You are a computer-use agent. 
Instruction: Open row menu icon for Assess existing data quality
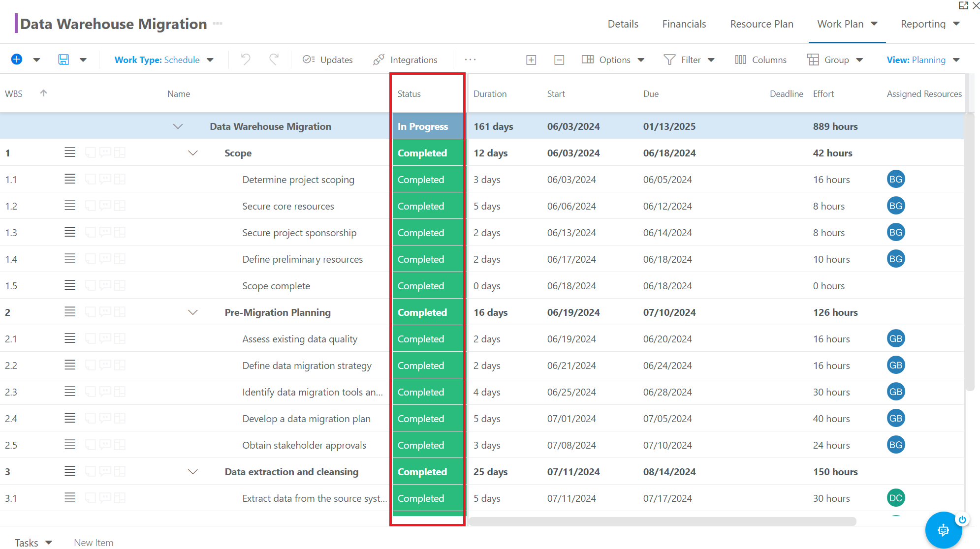point(70,338)
